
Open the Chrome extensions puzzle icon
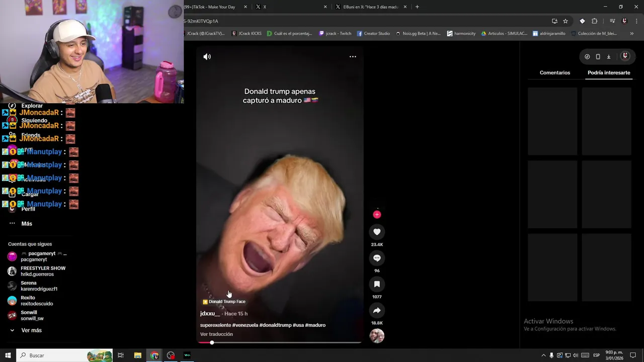594,21
